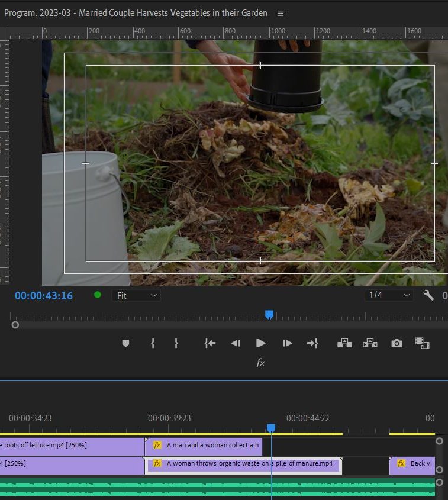Click the Mark In button
Viewport: 448px width, 500px height.
153,343
